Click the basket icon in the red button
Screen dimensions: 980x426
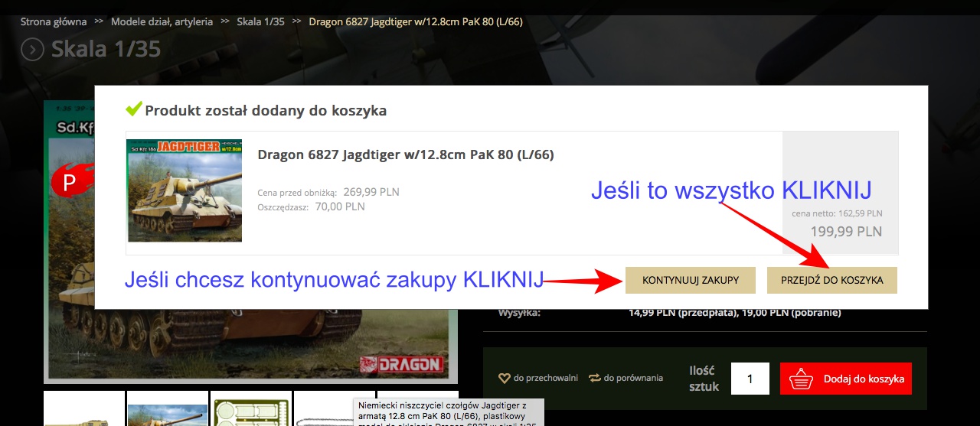tap(800, 379)
